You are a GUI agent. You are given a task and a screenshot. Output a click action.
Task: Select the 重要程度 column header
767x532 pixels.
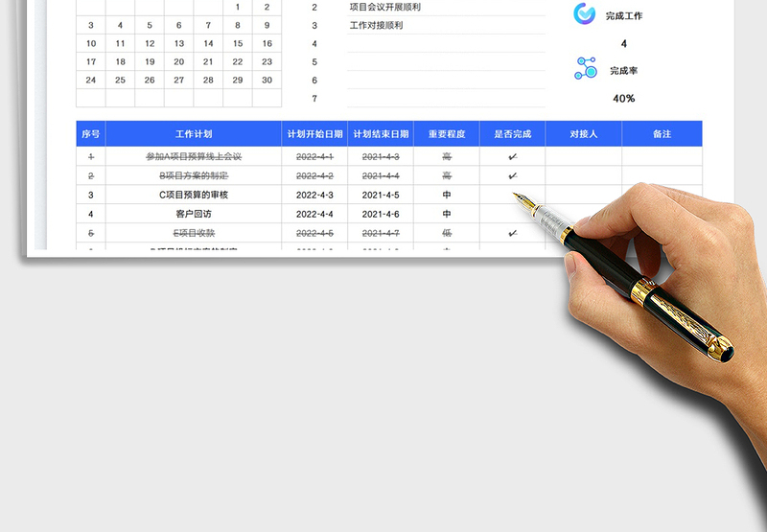[447, 134]
